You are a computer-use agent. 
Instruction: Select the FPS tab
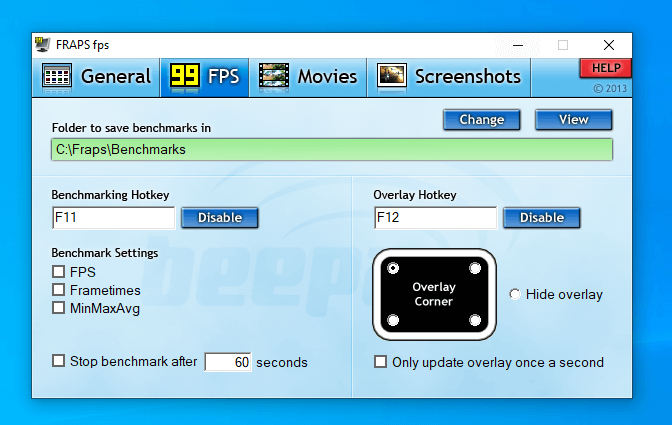205,77
